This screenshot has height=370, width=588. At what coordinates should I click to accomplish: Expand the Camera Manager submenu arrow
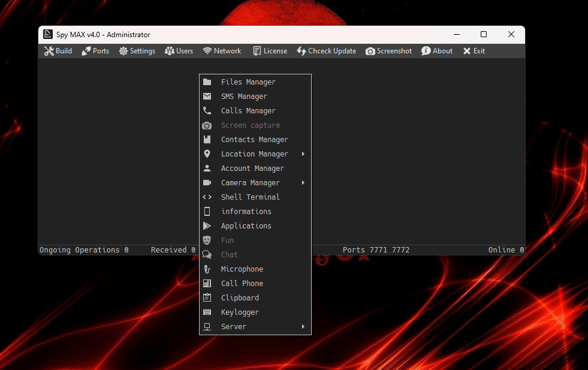pyautogui.click(x=303, y=183)
